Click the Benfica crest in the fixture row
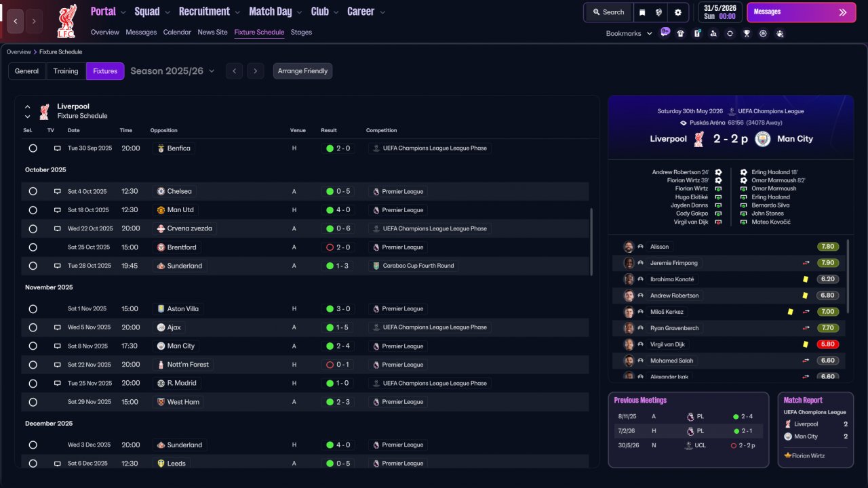The width and height of the screenshot is (868, 488). tap(161, 148)
